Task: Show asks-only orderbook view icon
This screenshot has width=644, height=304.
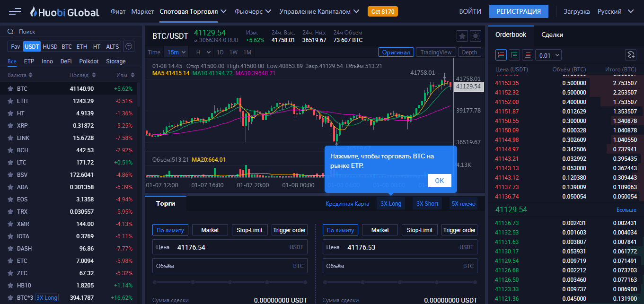Action: tap(528, 55)
